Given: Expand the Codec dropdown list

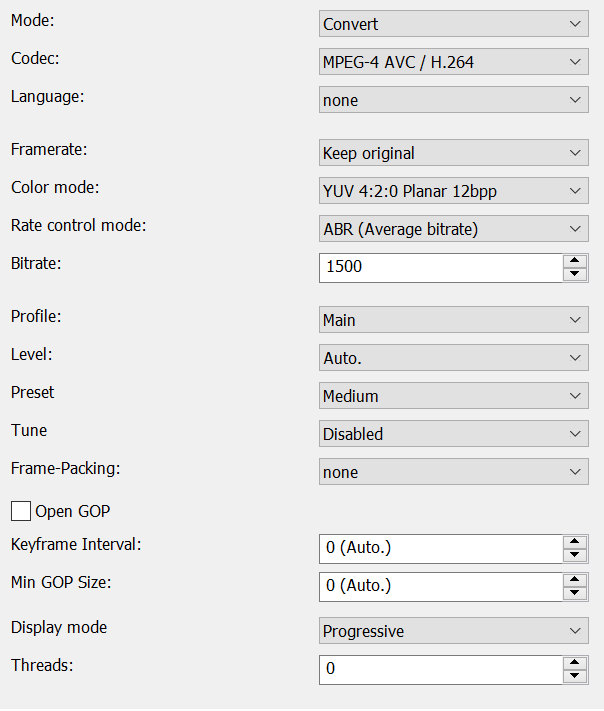Looking at the screenshot, I should tap(453, 62).
